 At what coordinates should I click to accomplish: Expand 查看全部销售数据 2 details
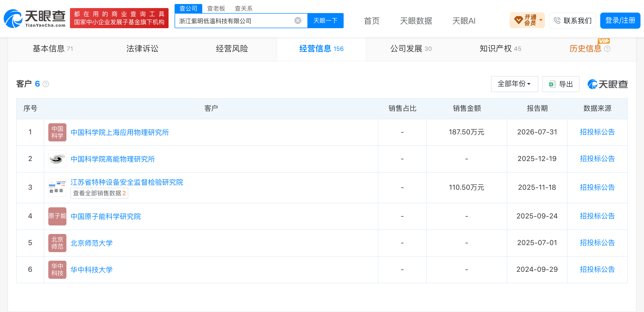click(99, 193)
